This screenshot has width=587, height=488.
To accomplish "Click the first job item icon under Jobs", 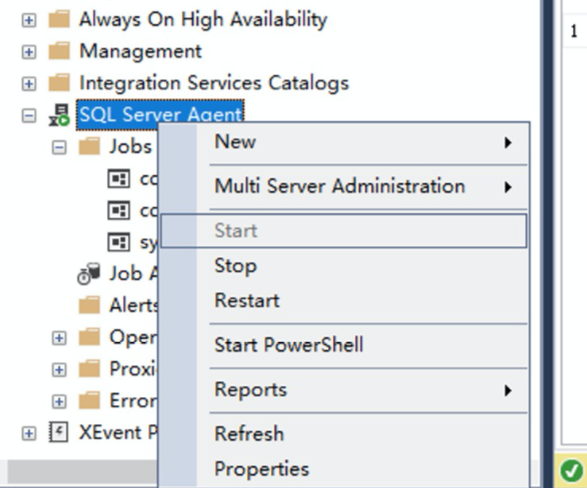I will point(119,179).
